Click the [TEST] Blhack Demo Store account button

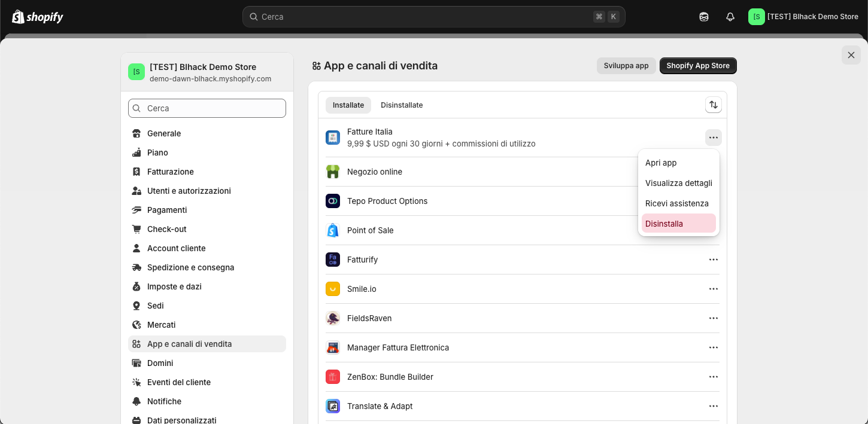tap(804, 17)
